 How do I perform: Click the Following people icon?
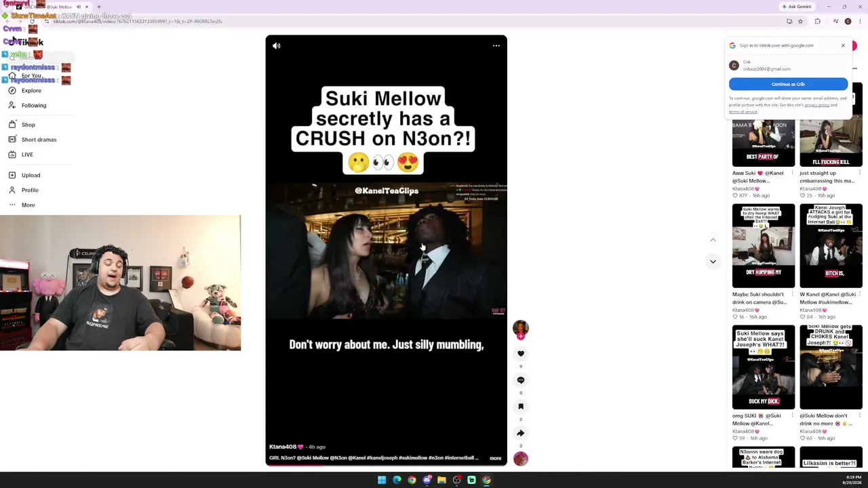tap(12, 105)
